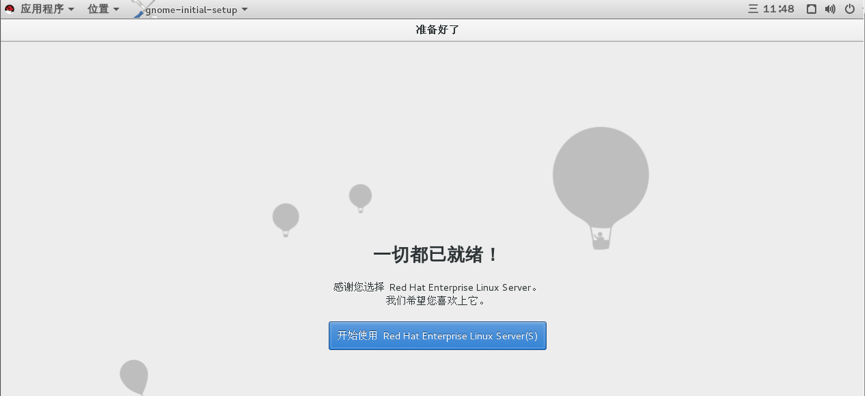Click the 一切都已就绪！ heading
The image size is (865, 396).
pos(436,255)
